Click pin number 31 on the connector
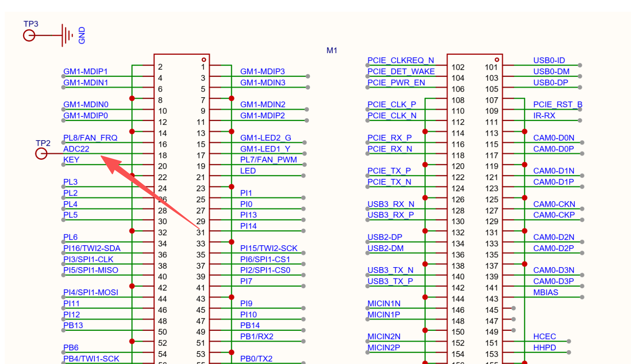631x364 pixels. [201, 233]
